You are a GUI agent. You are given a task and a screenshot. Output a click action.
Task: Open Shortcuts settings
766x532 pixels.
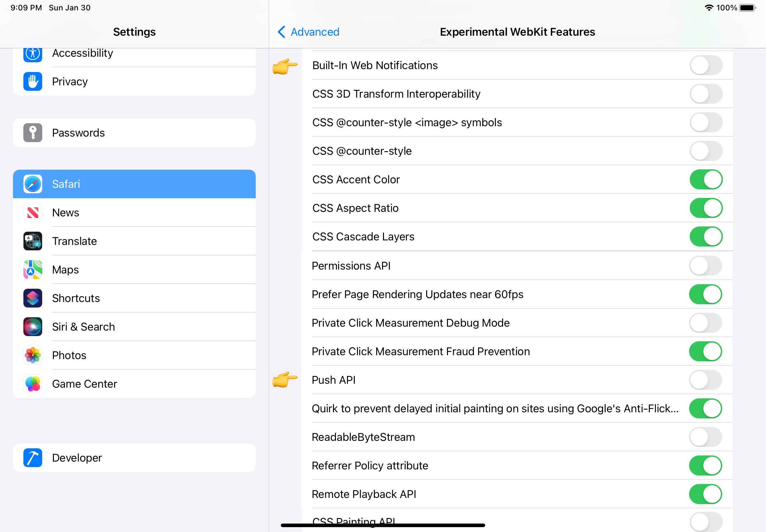click(134, 298)
